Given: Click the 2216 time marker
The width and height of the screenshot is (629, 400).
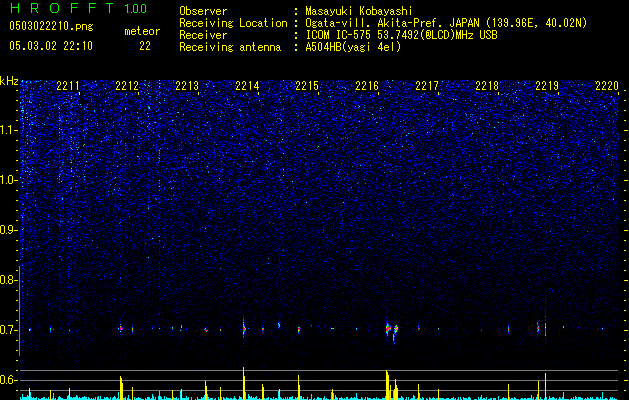Looking at the screenshot, I should (x=367, y=86).
